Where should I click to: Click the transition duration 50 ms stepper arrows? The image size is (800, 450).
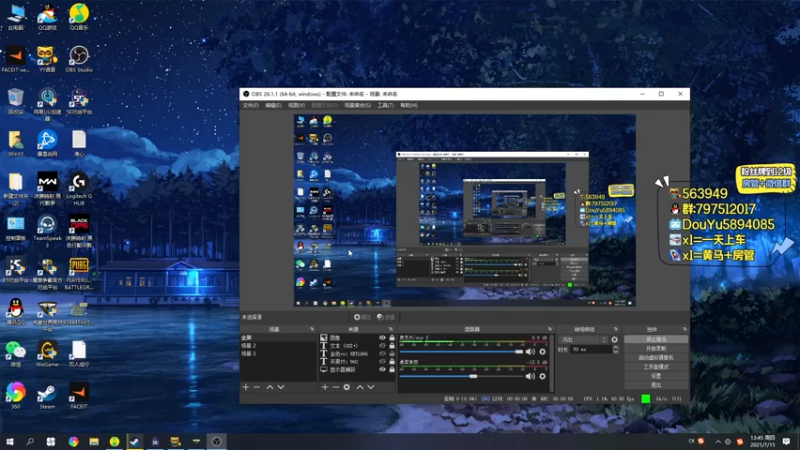615,349
